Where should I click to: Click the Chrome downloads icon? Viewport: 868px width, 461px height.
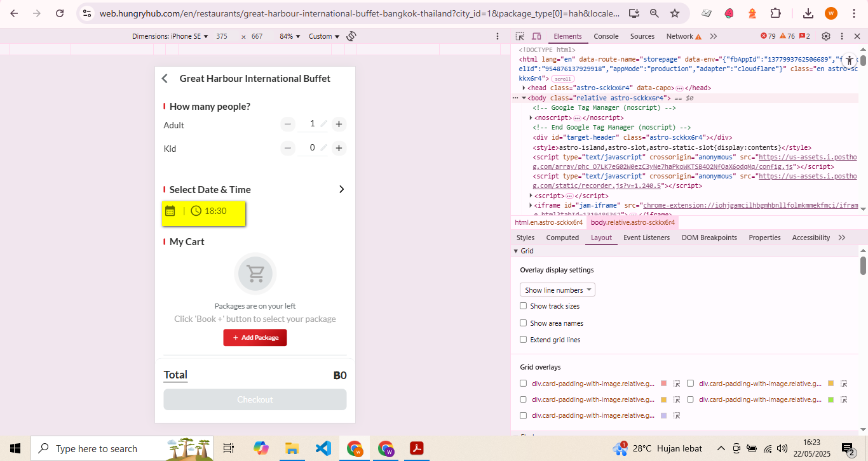coord(808,13)
